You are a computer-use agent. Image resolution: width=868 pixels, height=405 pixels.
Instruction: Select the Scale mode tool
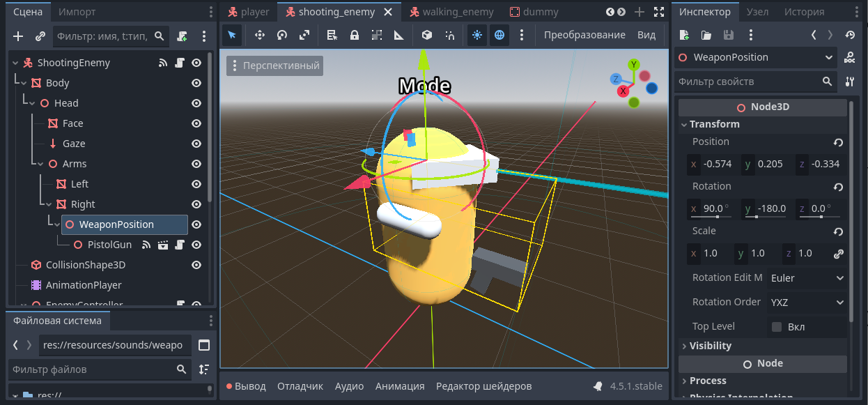pos(304,35)
